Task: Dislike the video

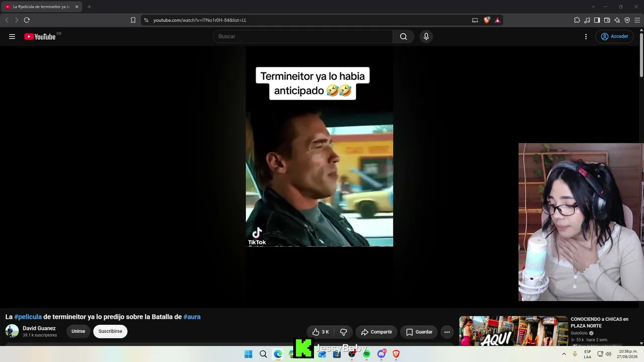Action: click(344, 332)
